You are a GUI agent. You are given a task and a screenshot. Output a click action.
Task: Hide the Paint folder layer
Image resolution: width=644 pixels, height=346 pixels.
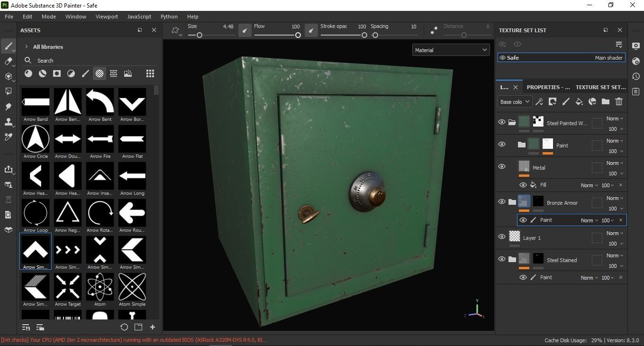pyautogui.click(x=502, y=144)
